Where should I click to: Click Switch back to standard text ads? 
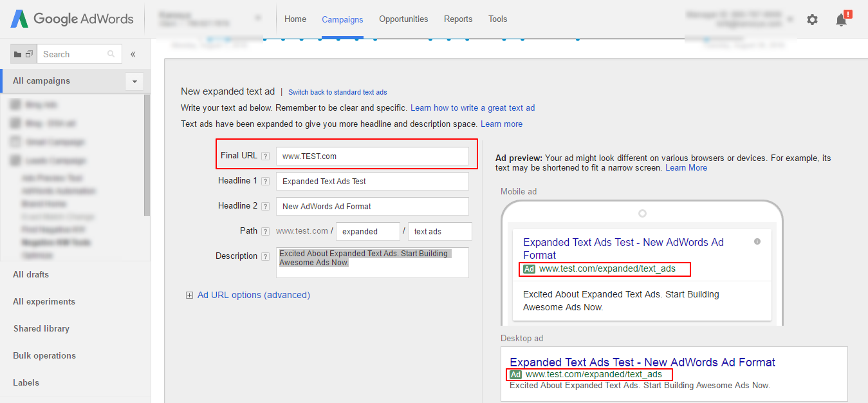[338, 92]
